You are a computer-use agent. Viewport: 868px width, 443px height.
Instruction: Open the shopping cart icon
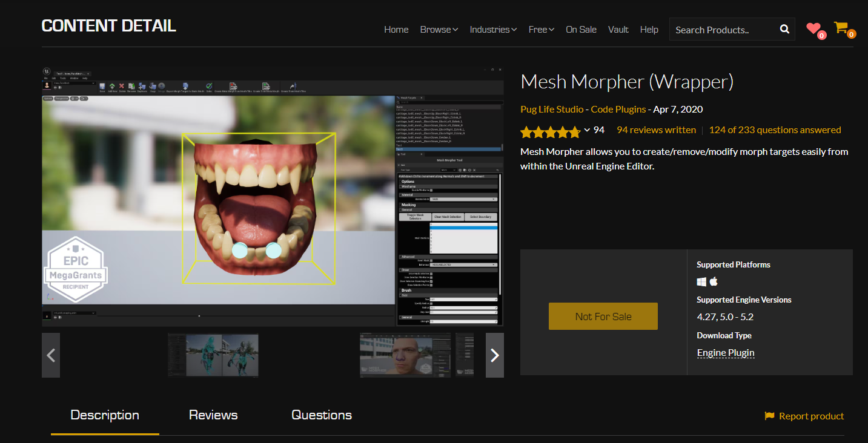pos(840,27)
